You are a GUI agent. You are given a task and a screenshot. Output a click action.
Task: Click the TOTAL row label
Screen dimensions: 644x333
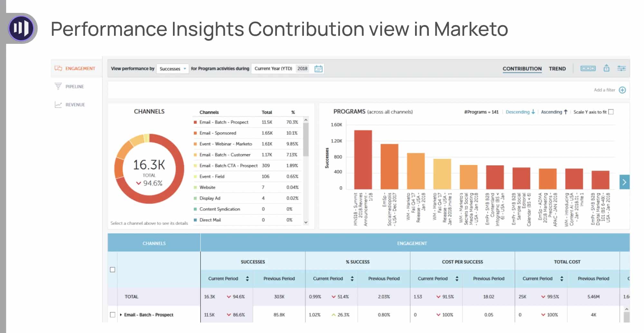point(131,297)
